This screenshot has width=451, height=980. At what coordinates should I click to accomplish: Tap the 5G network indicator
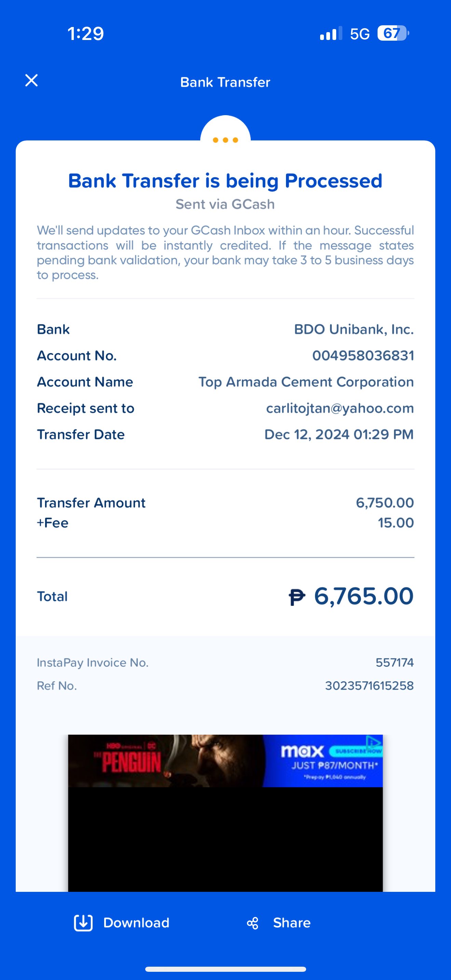click(x=360, y=34)
